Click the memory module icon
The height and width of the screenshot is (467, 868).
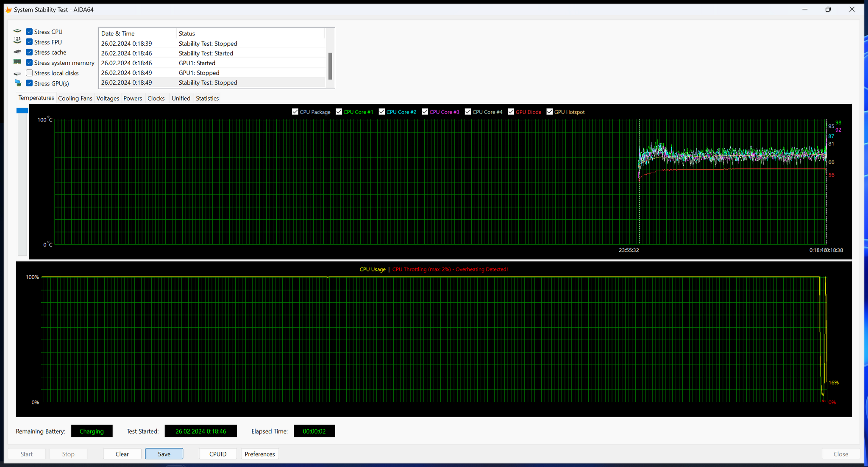[x=17, y=62]
